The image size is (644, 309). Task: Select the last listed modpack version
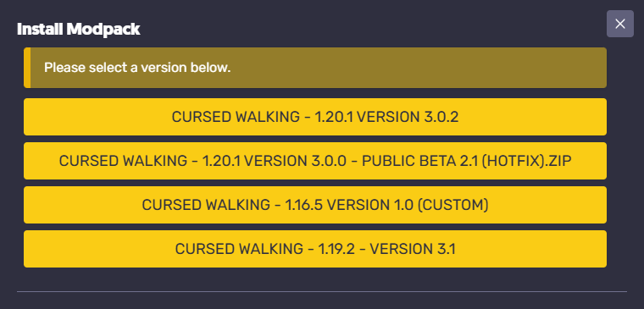pyautogui.click(x=315, y=249)
